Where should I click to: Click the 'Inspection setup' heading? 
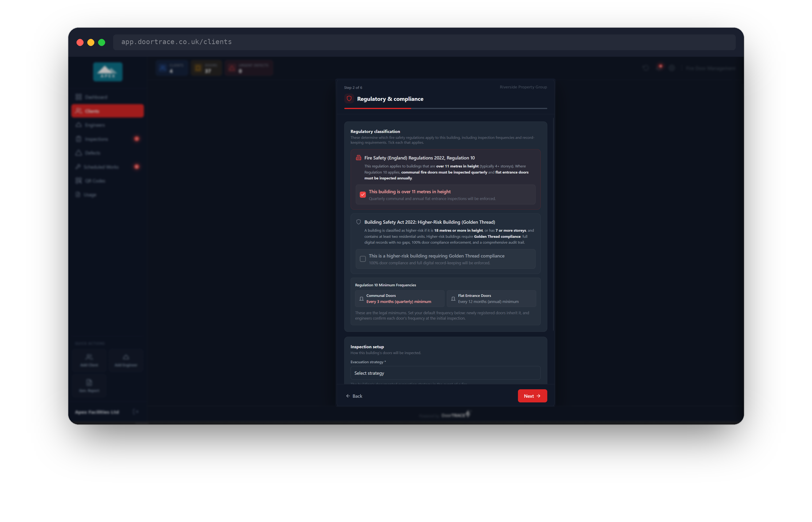tap(367, 347)
